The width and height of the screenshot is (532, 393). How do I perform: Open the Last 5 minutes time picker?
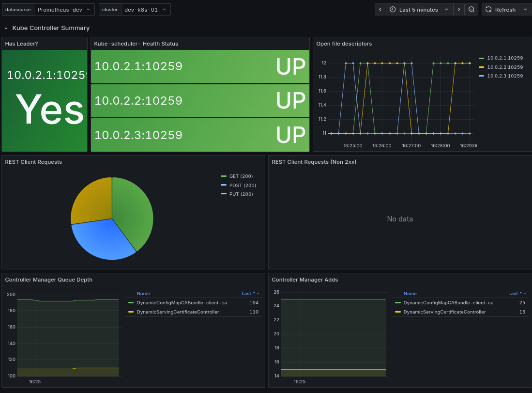click(420, 10)
